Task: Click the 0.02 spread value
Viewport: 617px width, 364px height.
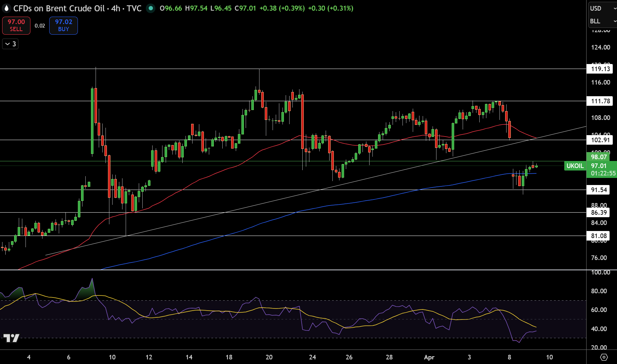Action: pyautogui.click(x=40, y=25)
